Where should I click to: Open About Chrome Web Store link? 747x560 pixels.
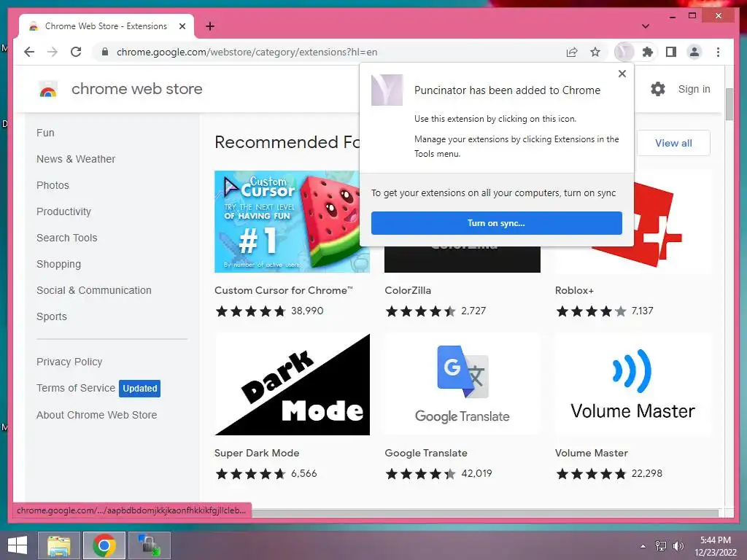[x=97, y=415]
